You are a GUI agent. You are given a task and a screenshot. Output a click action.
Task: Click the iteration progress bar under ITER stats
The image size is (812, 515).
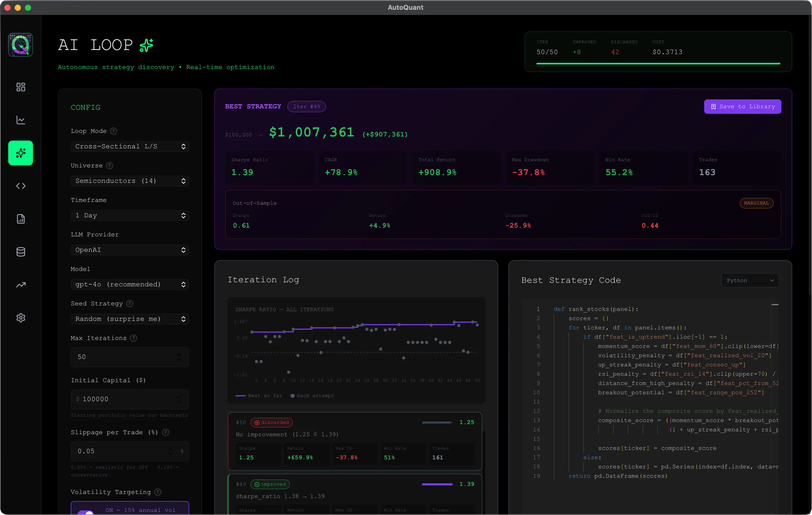point(658,63)
